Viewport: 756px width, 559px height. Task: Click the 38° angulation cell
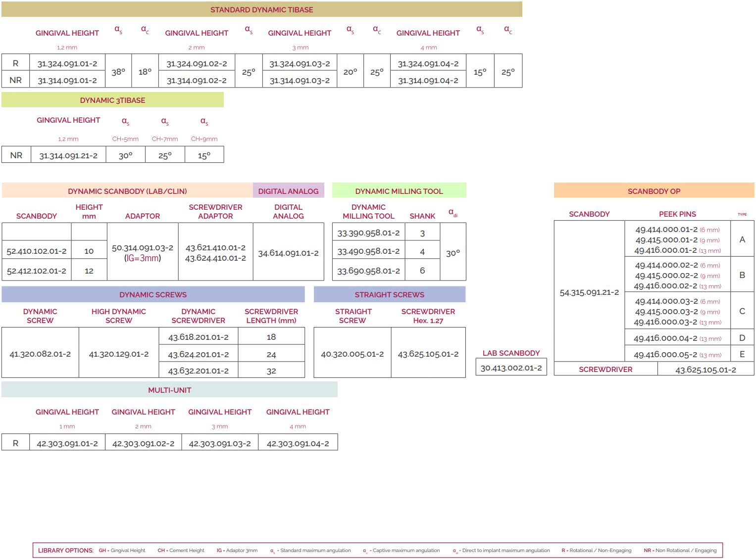[x=118, y=72]
